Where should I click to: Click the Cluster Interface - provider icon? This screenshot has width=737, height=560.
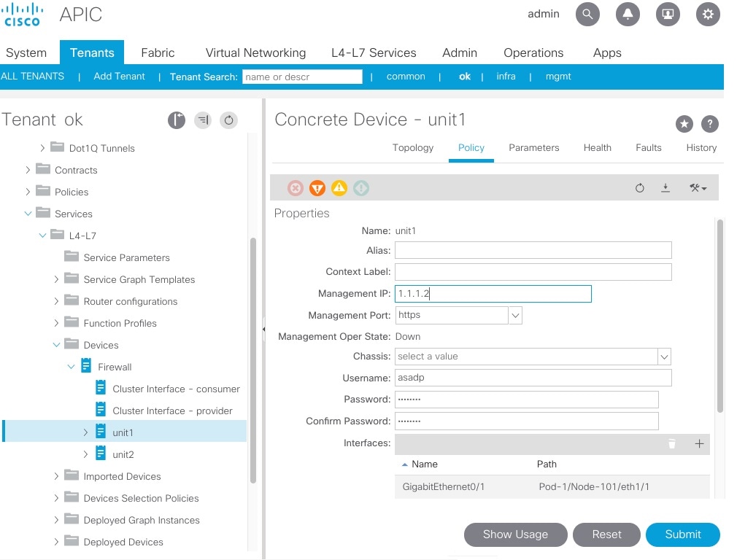(x=101, y=409)
